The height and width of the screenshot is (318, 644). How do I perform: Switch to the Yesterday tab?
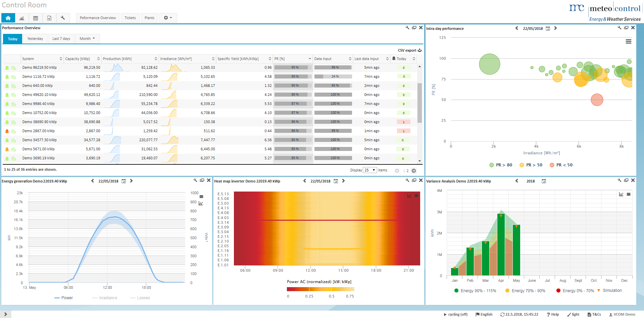(x=35, y=39)
